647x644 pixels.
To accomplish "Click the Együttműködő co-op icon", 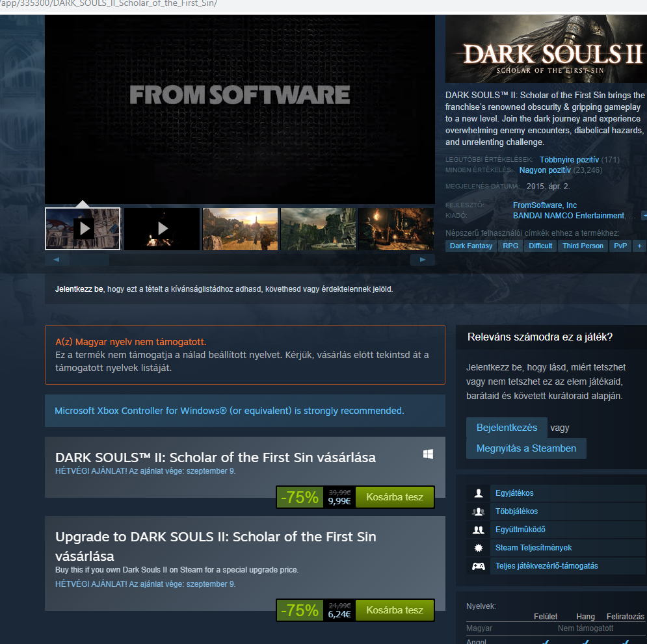I will pos(478,530).
